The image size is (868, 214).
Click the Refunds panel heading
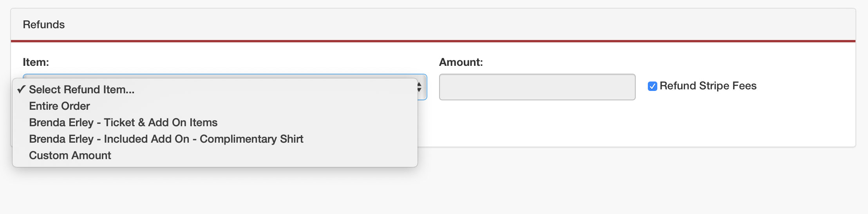click(x=44, y=25)
